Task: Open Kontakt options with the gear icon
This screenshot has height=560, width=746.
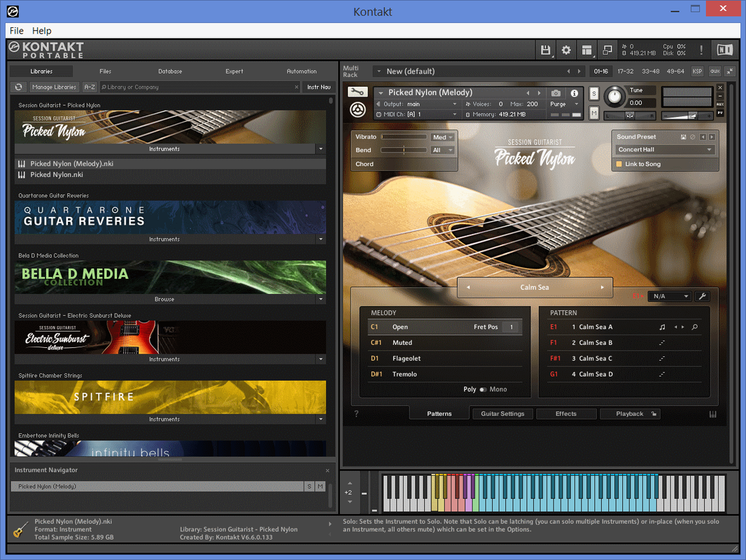Action: (566, 50)
